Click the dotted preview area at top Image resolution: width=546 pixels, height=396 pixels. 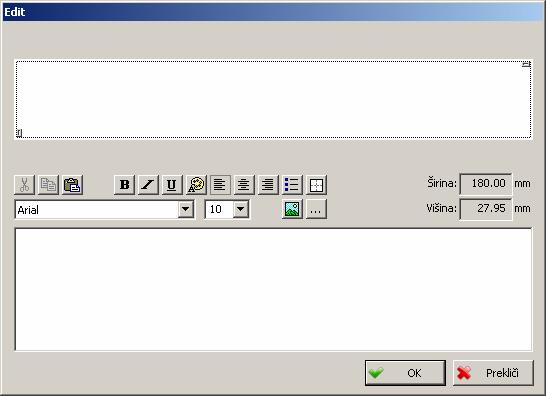point(273,100)
